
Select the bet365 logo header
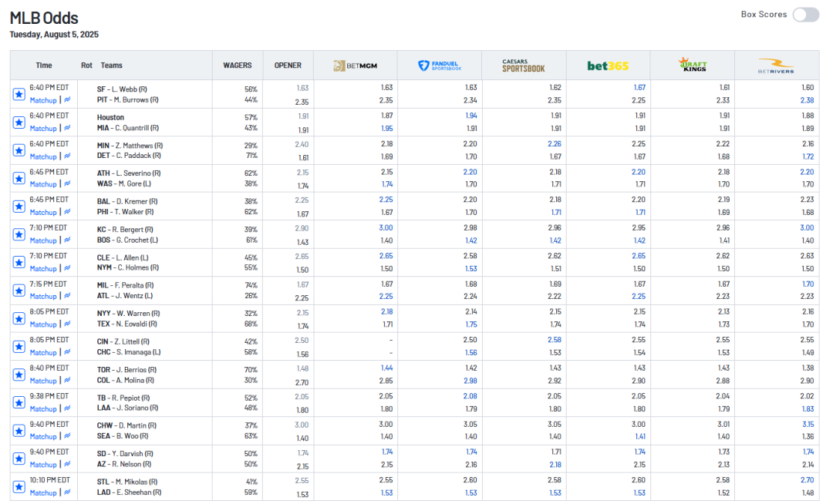point(608,66)
